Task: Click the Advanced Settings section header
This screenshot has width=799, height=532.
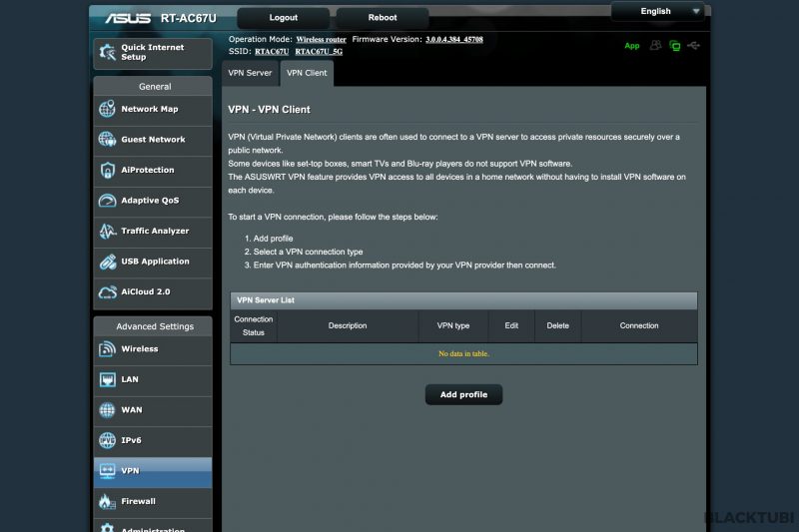Action: coord(153,326)
